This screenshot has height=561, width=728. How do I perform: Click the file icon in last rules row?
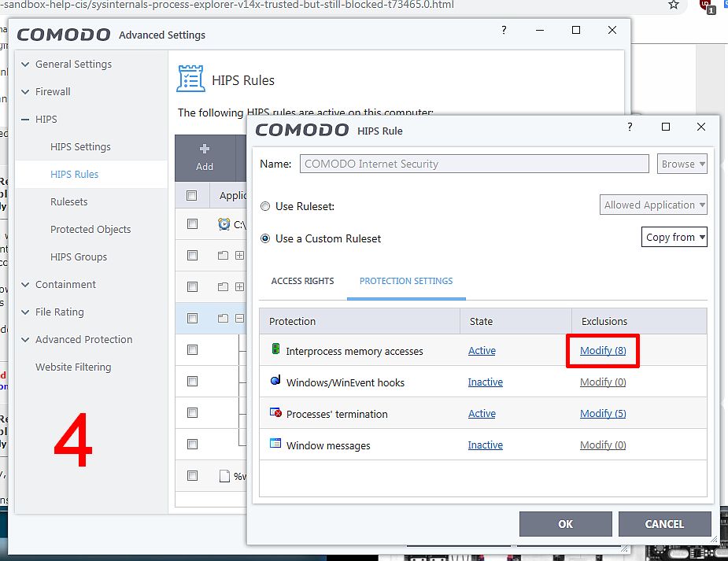[x=224, y=475]
